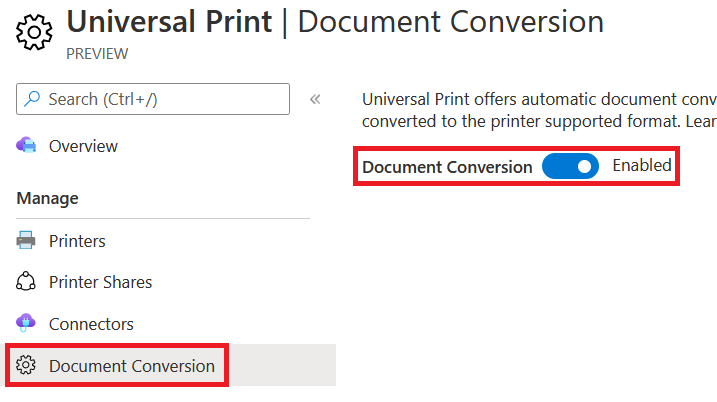
Task: Click the Universal Print gear icon in header
Action: coord(35,32)
